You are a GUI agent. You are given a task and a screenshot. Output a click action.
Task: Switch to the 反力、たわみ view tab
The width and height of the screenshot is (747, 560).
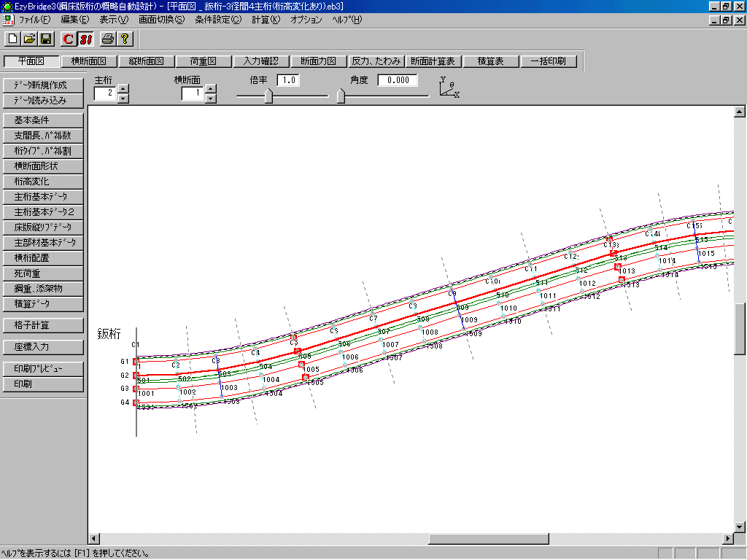(x=376, y=61)
